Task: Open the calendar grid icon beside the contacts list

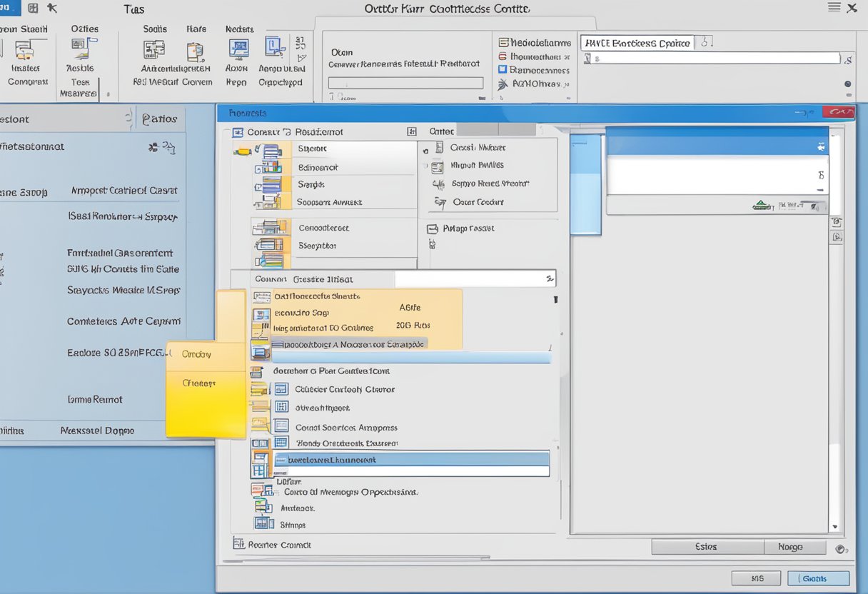Action: click(x=281, y=443)
